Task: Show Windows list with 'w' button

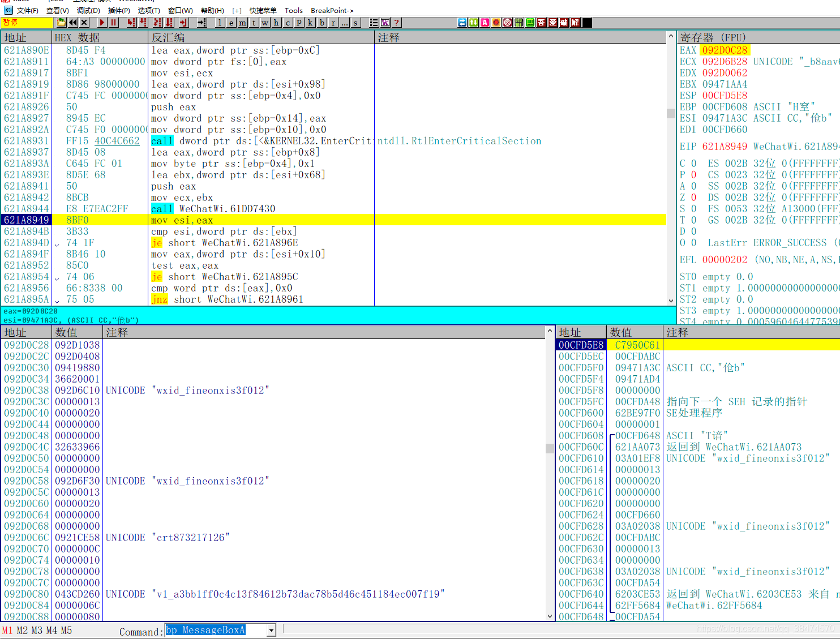Action: click(265, 23)
